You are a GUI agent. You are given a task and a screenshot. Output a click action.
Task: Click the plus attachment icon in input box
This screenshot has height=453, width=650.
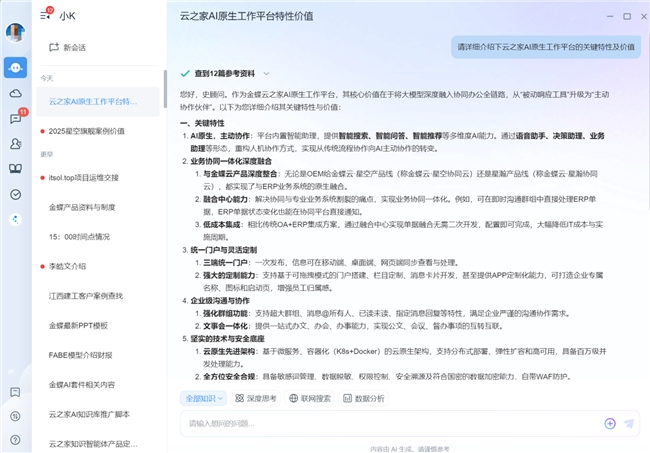tap(609, 423)
